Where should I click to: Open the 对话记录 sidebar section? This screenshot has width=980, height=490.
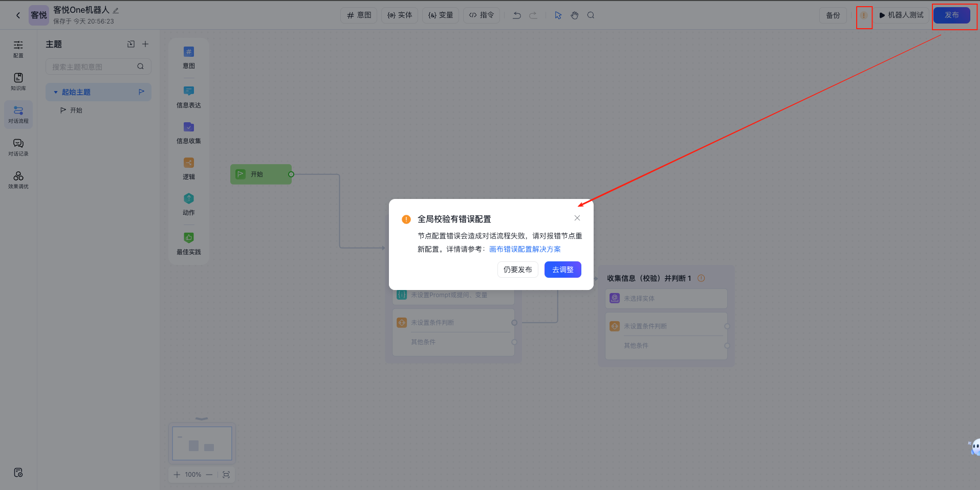click(18, 147)
